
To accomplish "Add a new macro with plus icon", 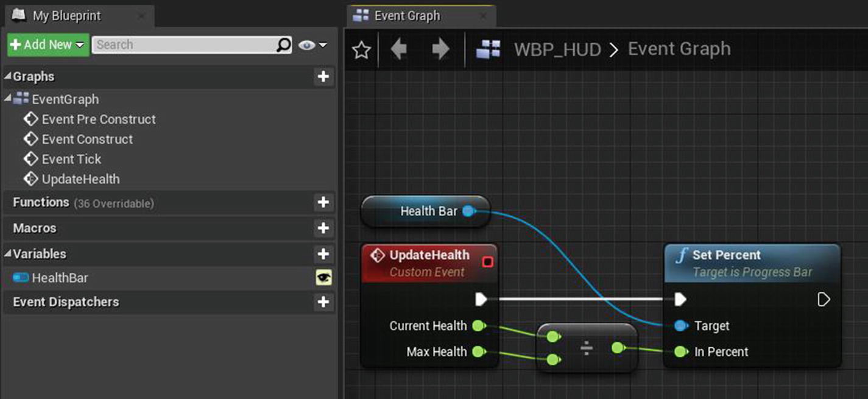I will point(323,228).
